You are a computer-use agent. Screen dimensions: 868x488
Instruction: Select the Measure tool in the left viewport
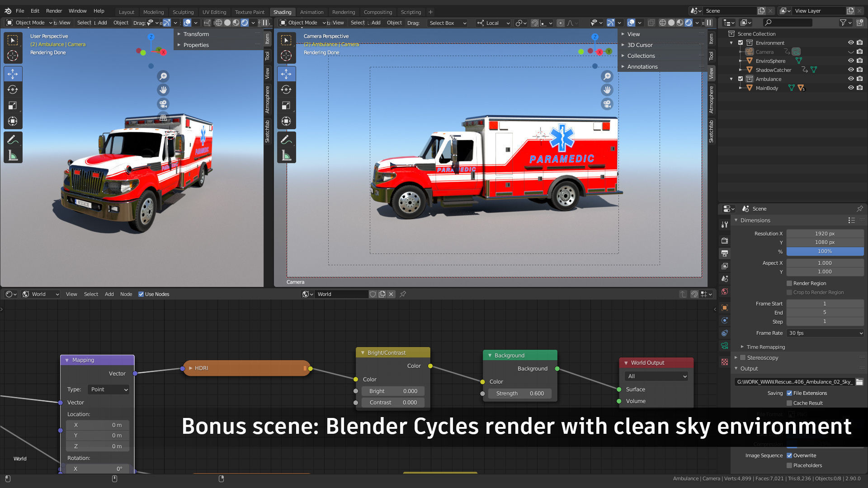coord(13,156)
